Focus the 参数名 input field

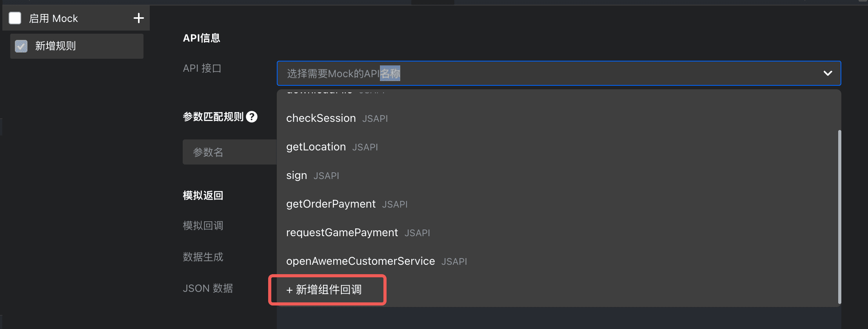click(230, 152)
